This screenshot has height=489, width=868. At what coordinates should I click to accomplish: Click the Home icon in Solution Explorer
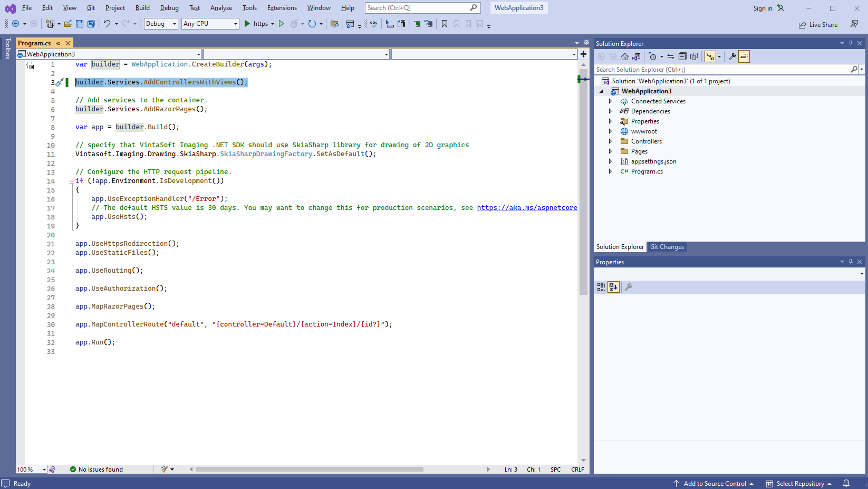(x=625, y=56)
